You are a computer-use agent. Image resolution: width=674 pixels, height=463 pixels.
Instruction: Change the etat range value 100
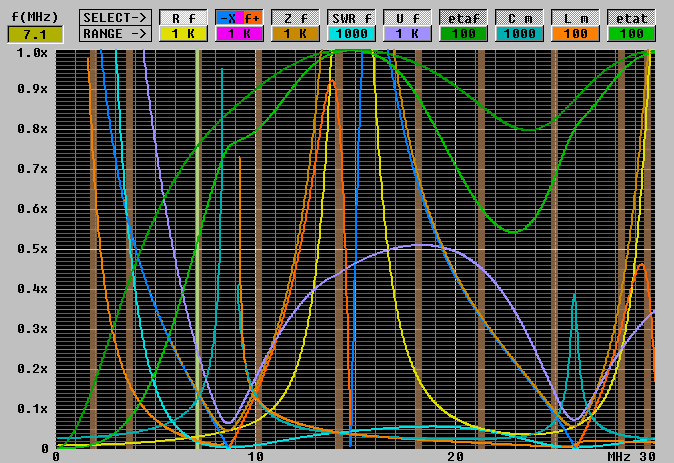(x=631, y=34)
